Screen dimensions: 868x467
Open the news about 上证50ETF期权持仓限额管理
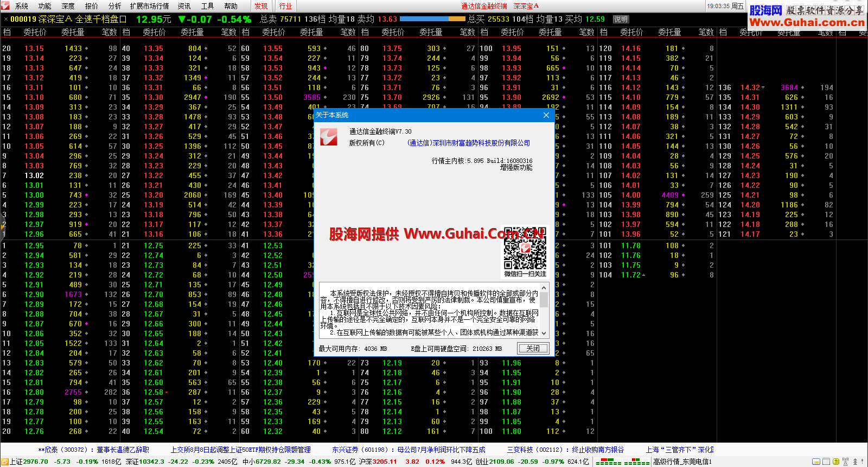(241, 450)
